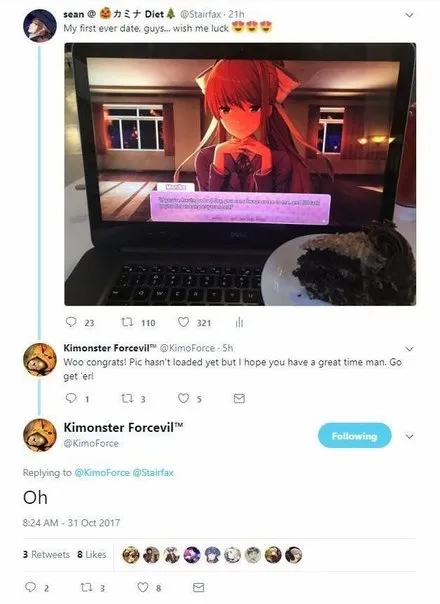Open the 8 Likes list
This screenshot has height=604, width=440.
[92, 554]
